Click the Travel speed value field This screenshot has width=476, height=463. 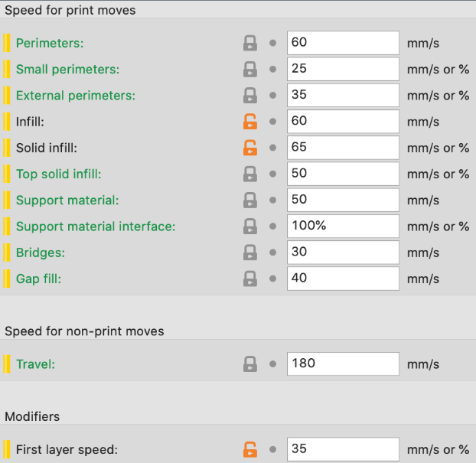[x=343, y=364]
